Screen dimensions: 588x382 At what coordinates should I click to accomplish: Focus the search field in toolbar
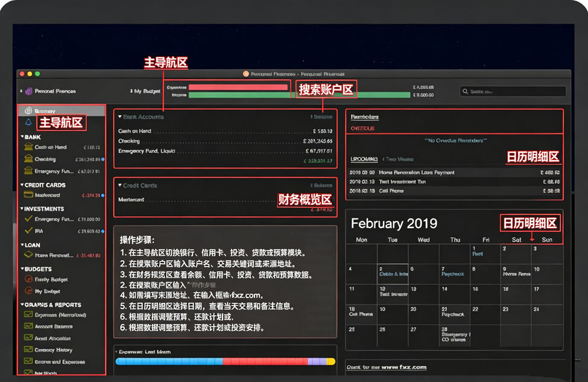(513, 91)
